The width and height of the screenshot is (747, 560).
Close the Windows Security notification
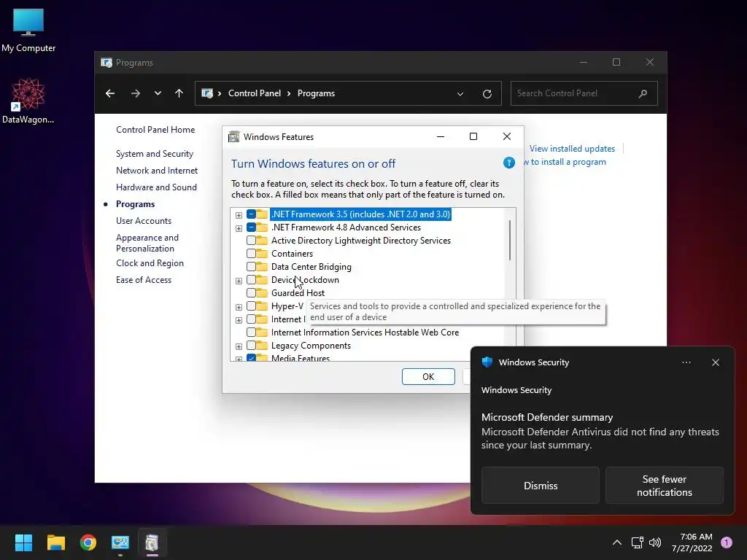coord(715,362)
